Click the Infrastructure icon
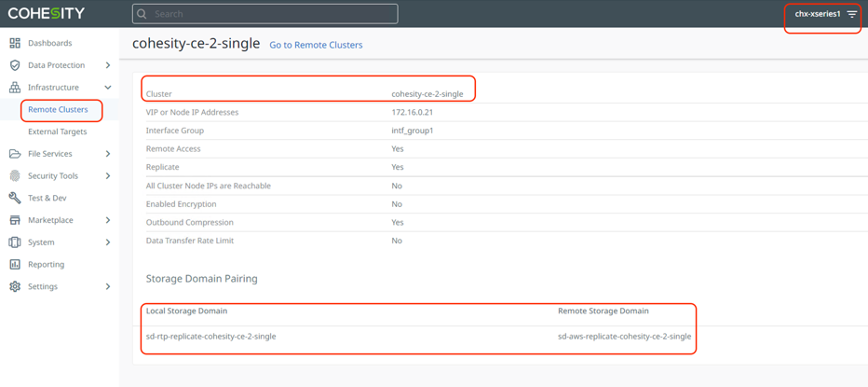Screen dimensions: 868x387 point(15,87)
